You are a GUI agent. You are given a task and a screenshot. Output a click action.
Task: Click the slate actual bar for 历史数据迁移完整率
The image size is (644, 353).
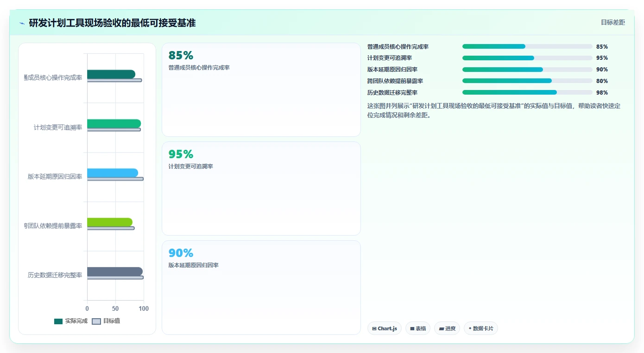pyautogui.click(x=115, y=272)
